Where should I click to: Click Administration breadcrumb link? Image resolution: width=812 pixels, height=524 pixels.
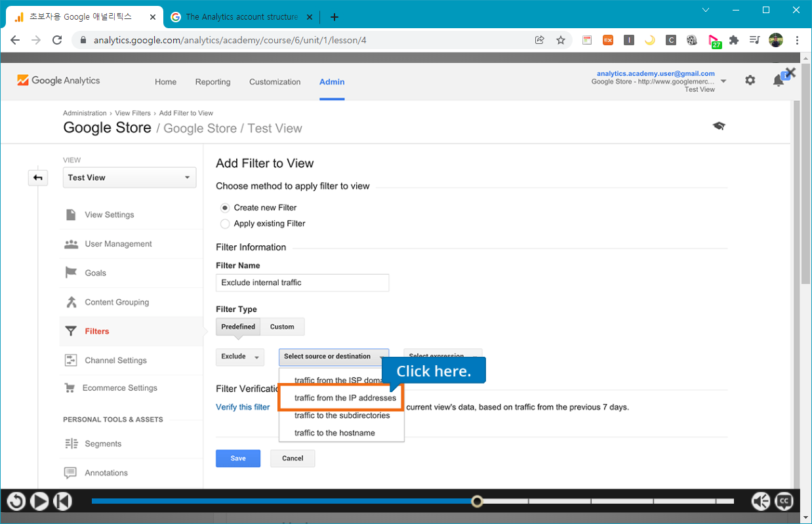click(85, 113)
